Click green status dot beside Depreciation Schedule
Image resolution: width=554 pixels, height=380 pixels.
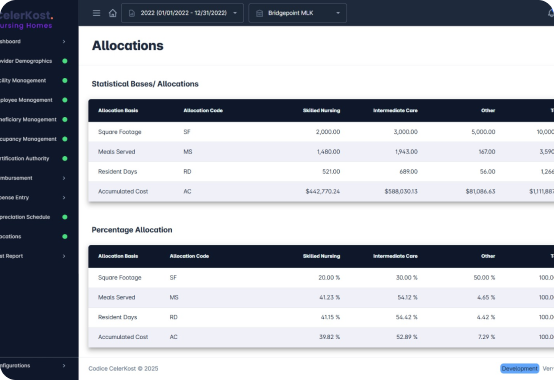tap(65, 217)
